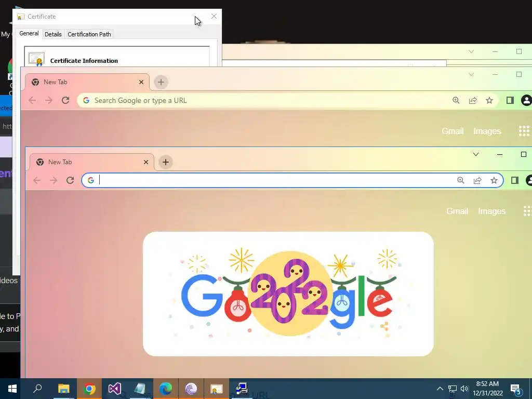The width and height of the screenshot is (532, 399).
Task: Open Google apps grid in middle Chrome
Action: click(524, 131)
